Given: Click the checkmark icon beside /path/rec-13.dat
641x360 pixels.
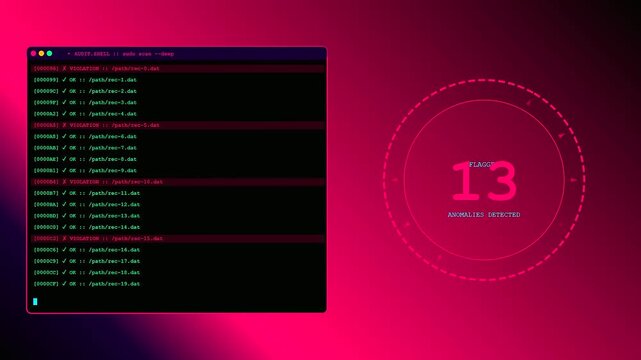Looking at the screenshot, I should pos(64,215).
